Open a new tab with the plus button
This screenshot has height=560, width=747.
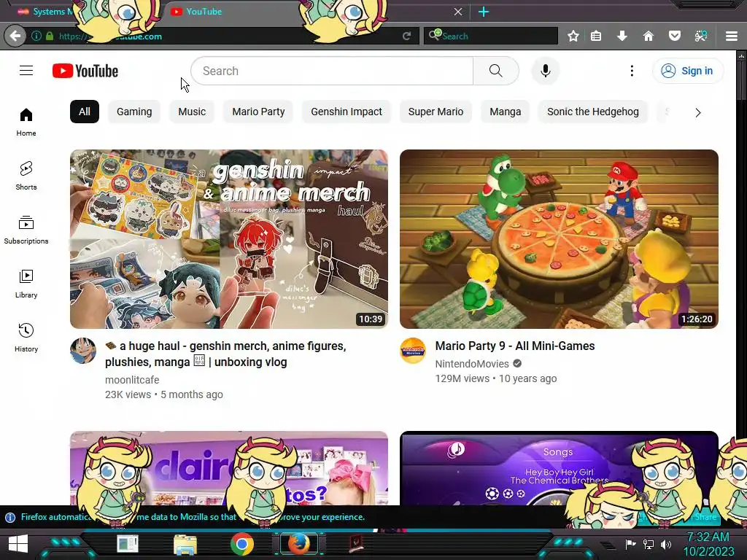484,12
